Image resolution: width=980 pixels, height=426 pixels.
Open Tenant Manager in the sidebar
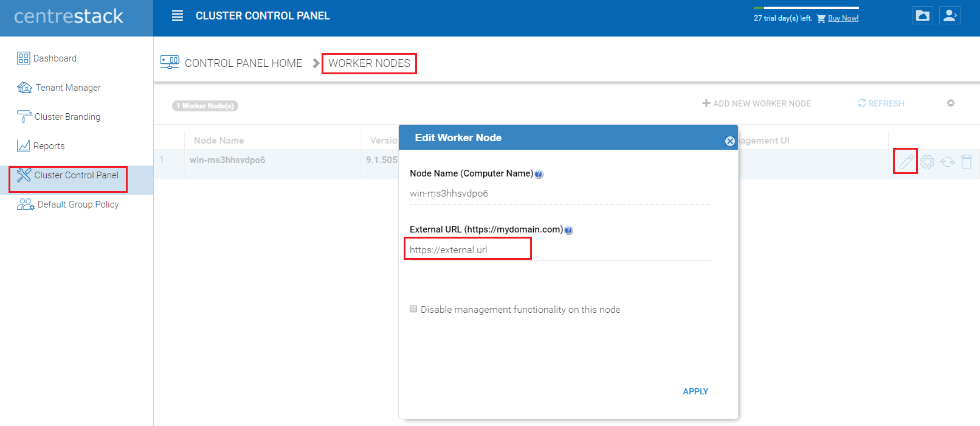[x=68, y=88]
